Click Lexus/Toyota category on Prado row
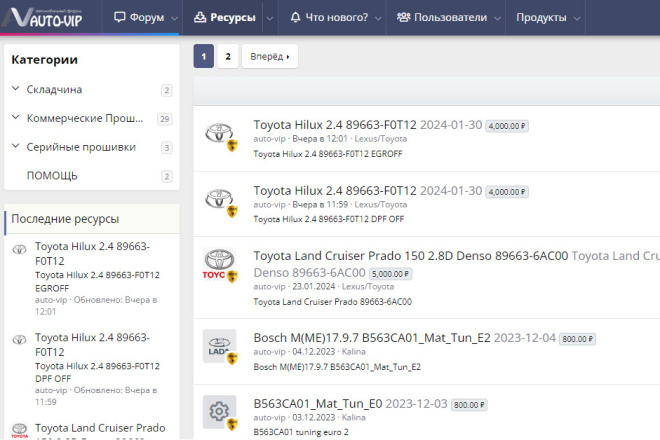 pyautogui.click(x=368, y=286)
